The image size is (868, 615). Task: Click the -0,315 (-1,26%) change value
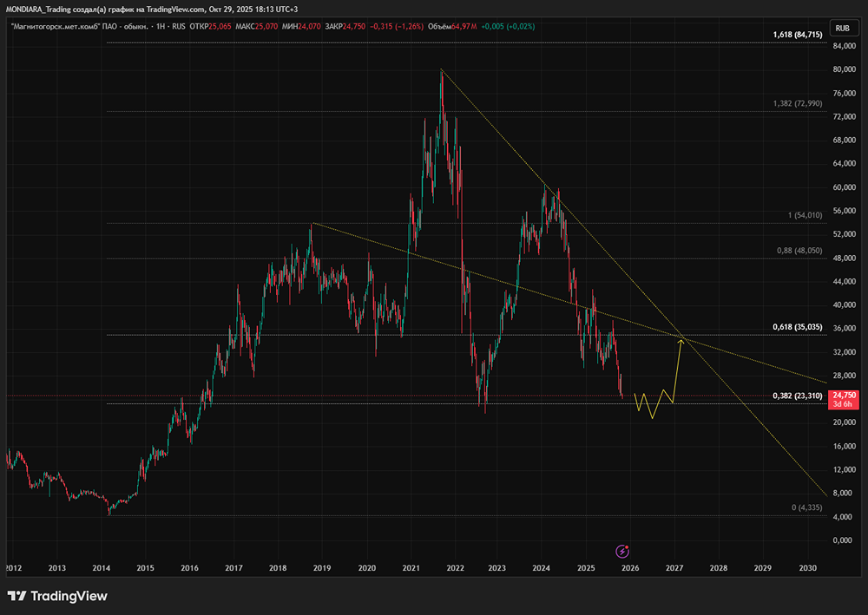tap(397, 26)
